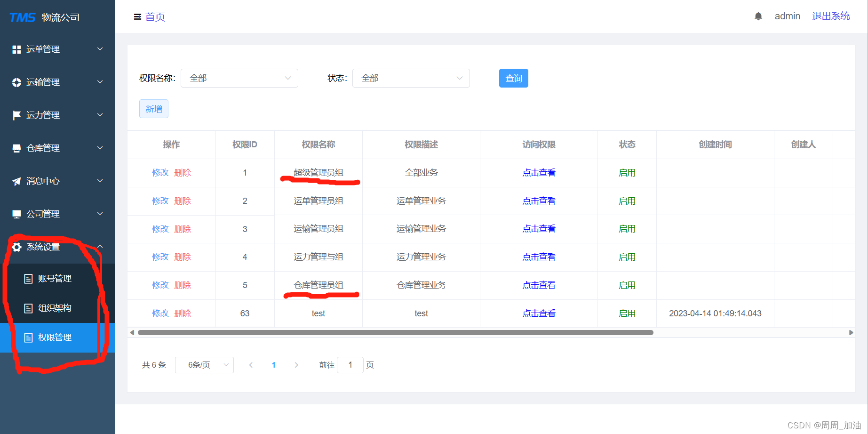The height and width of the screenshot is (434, 868).
Task: Go to next page arrow
Action: [296, 365]
